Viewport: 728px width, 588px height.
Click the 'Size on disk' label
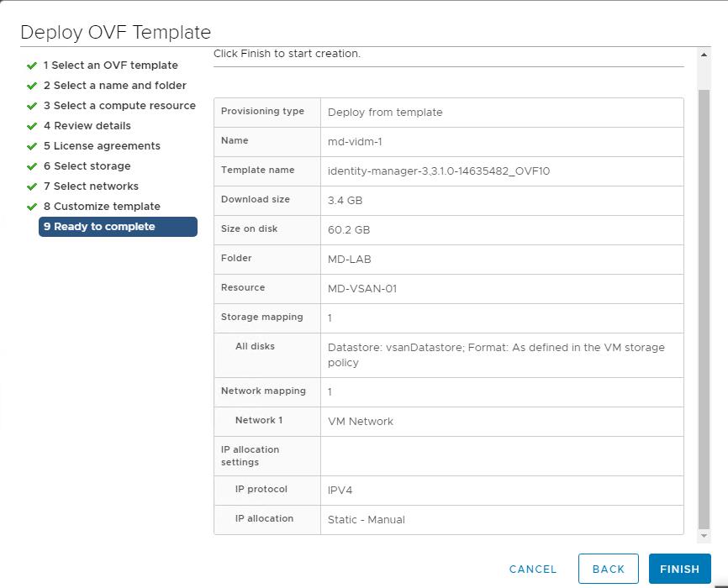(x=249, y=228)
